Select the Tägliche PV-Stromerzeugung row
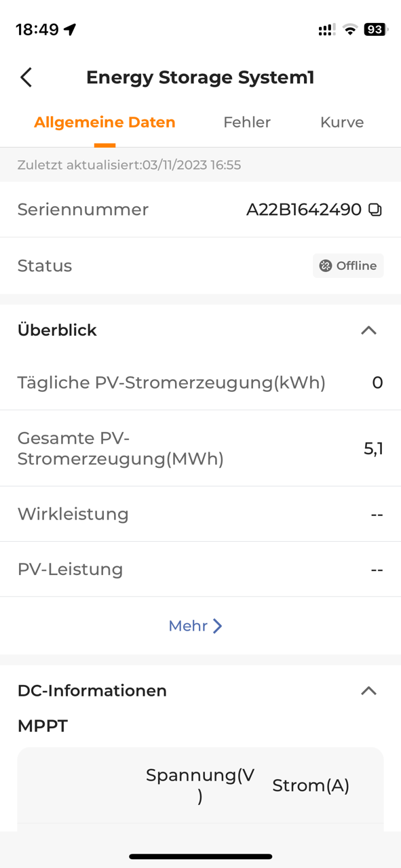Viewport: 401px width, 868px height. [200, 382]
